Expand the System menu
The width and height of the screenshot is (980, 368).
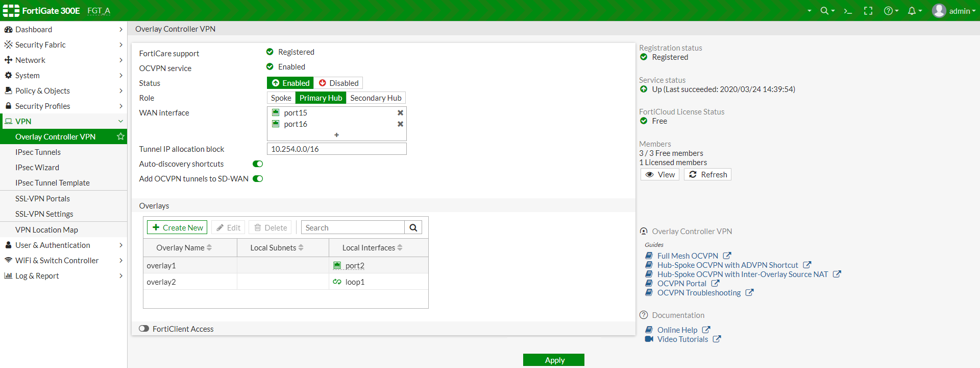pos(63,75)
